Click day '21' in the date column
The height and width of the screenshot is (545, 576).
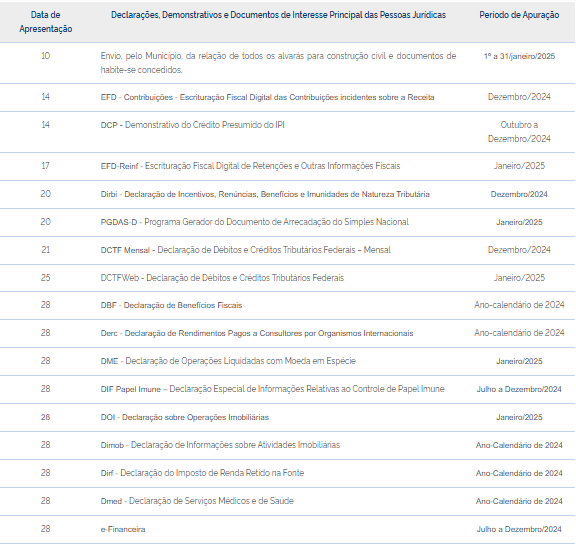(46, 250)
